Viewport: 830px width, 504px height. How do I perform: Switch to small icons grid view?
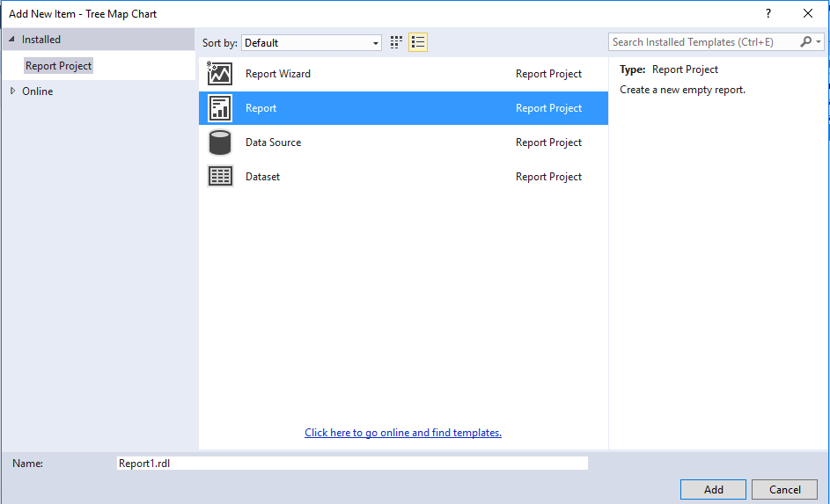[396, 42]
